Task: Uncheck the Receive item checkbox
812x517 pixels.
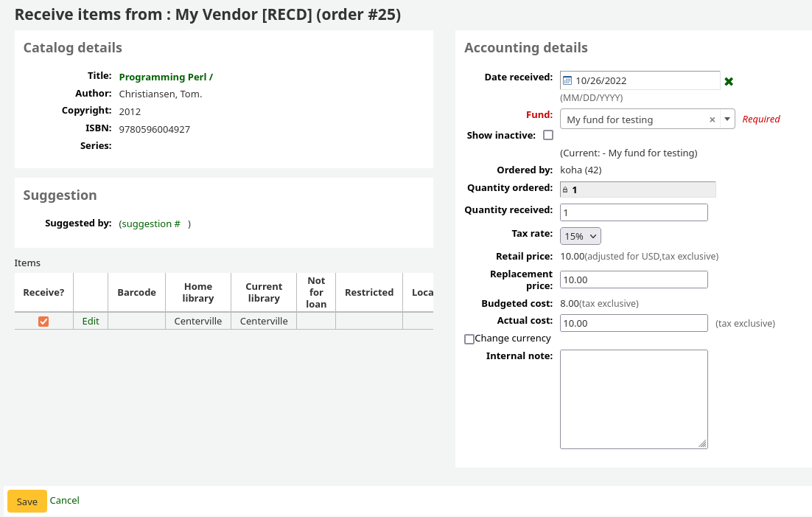Action: pyautogui.click(x=43, y=322)
